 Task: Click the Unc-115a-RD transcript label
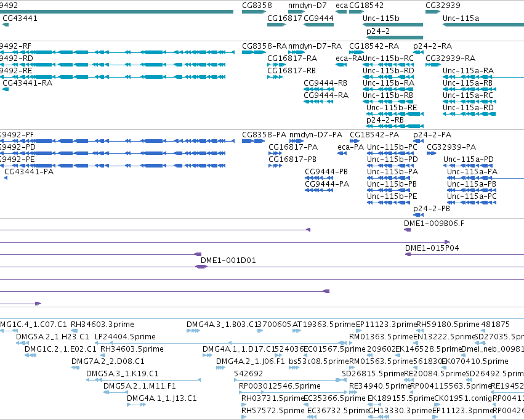coord(468,108)
